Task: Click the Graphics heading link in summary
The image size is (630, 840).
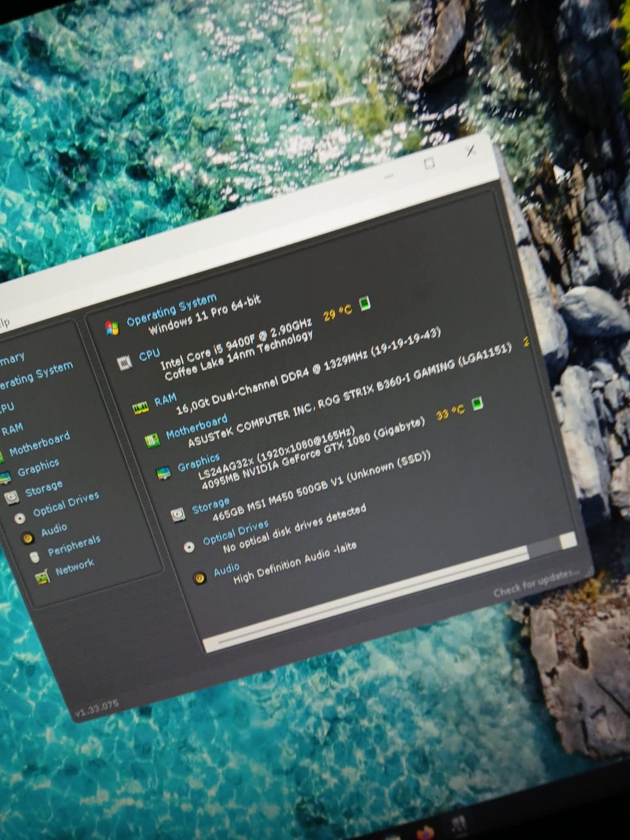Action: [199, 462]
